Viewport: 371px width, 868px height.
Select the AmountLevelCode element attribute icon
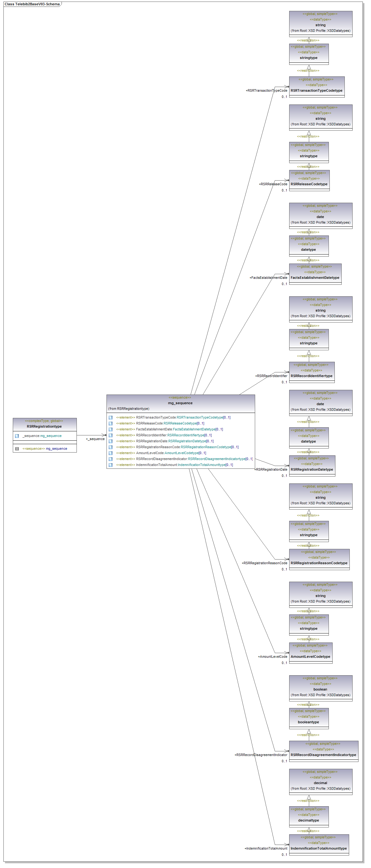pyautogui.click(x=110, y=453)
